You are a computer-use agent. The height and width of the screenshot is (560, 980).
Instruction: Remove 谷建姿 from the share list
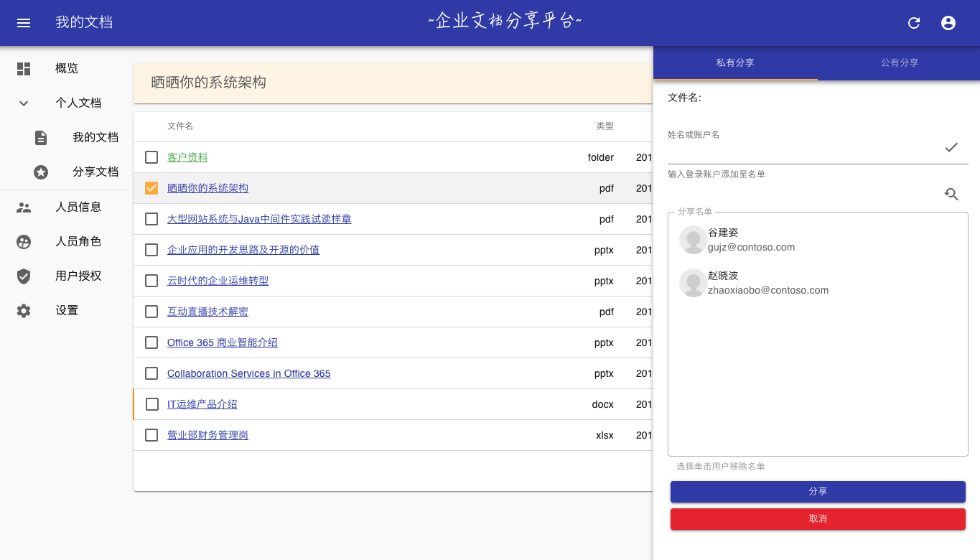[x=818, y=240]
